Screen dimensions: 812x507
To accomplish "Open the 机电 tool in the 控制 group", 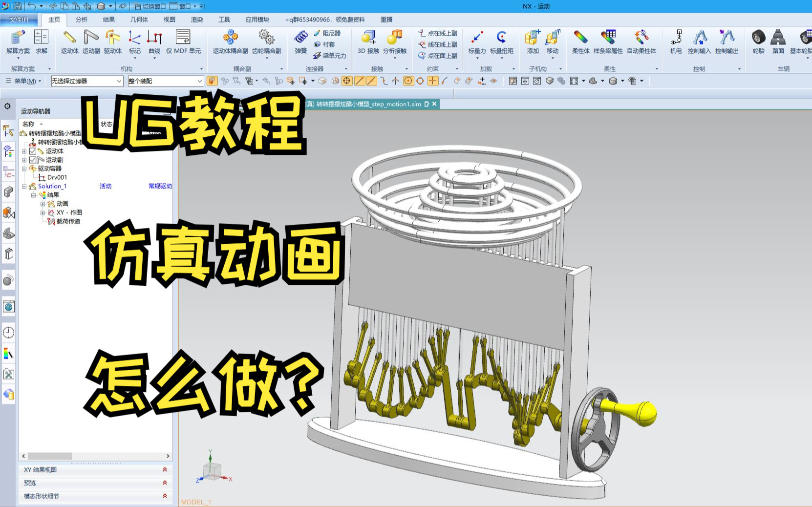I will [x=677, y=43].
